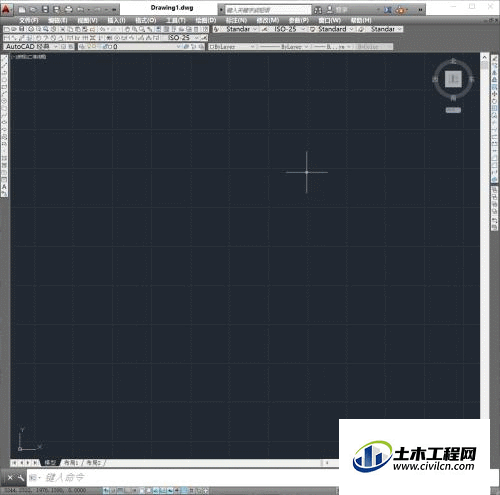500x495 pixels.
Task: Click Save in quick access toolbar
Action: [x=45, y=10]
